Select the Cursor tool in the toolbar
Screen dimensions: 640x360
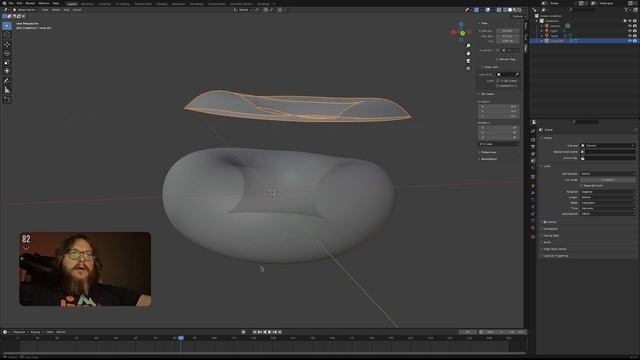pos(7,35)
